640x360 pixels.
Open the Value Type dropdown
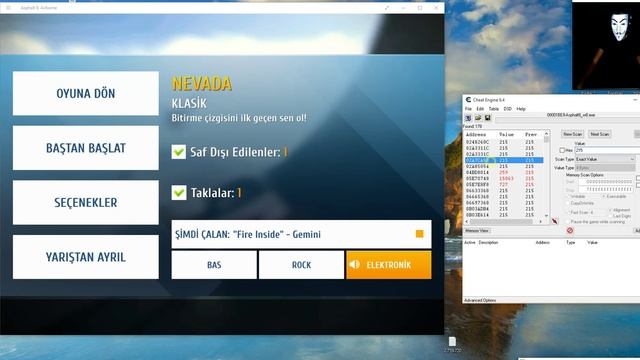point(605,168)
